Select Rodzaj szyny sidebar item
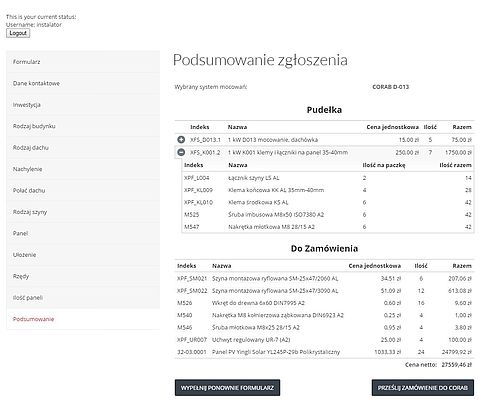500x413 pixels. click(83, 212)
